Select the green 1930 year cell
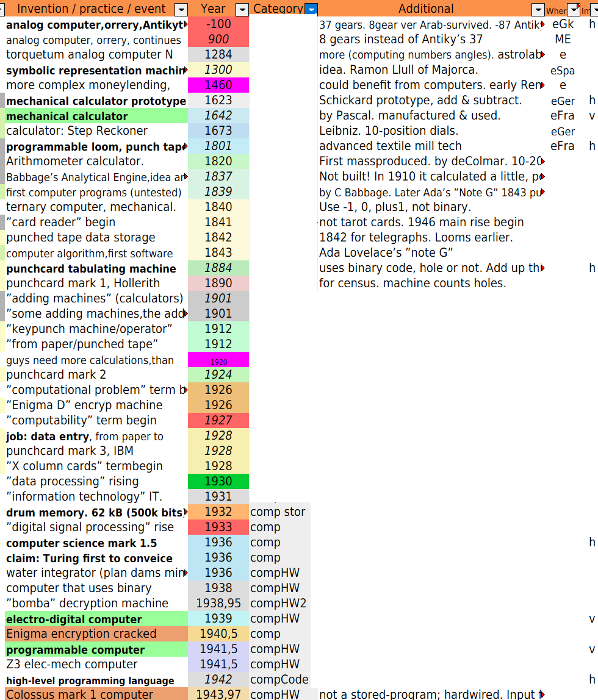This screenshot has height=700, width=598. pyautogui.click(x=218, y=481)
